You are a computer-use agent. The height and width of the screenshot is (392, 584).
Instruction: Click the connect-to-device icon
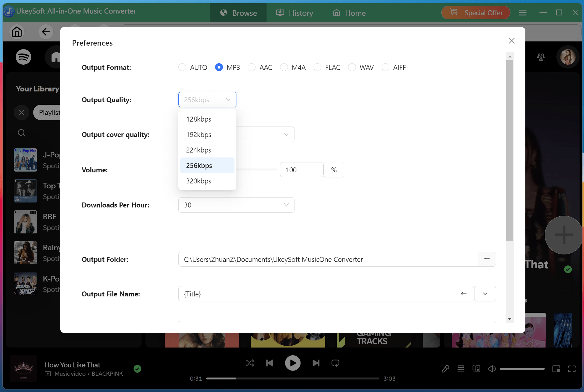click(x=476, y=369)
